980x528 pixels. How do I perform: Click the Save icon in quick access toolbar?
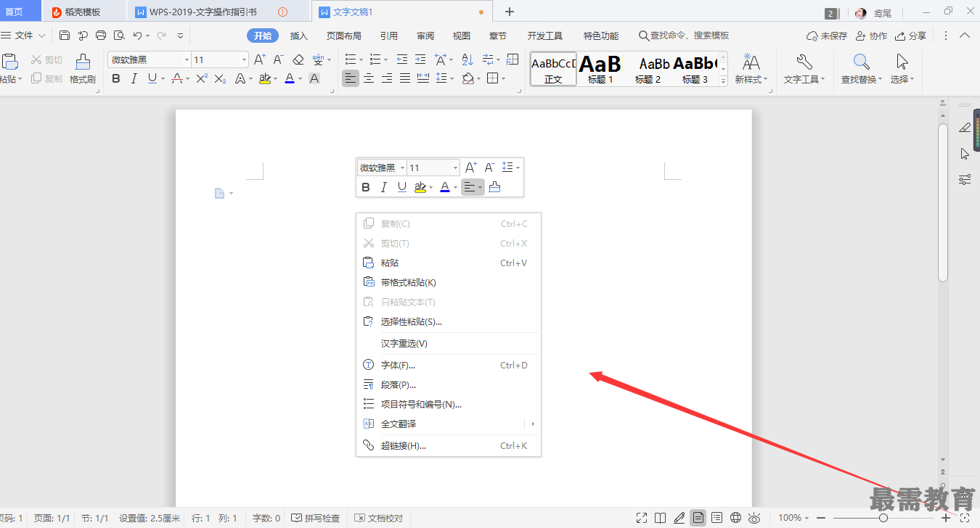[65, 36]
